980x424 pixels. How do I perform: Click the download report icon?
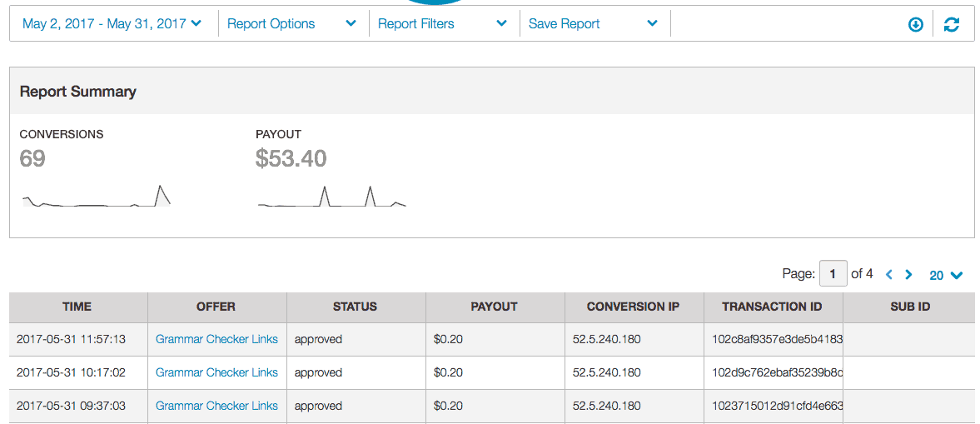coord(915,25)
